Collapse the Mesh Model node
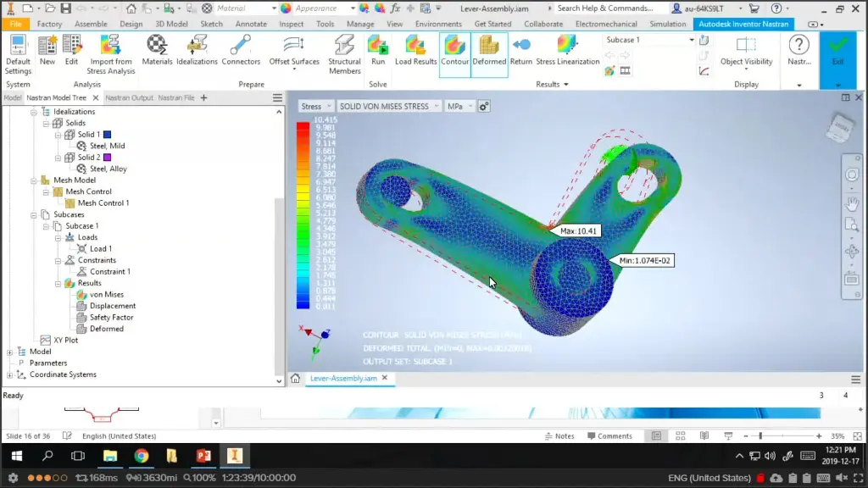Image resolution: width=868 pixels, height=488 pixels. (x=34, y=180)
